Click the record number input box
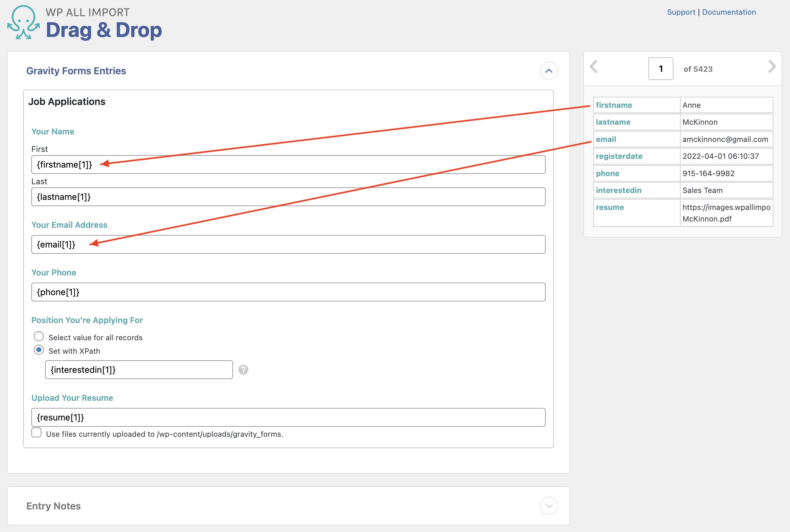Viewport: 790px width, 532px height. click(x=660, y=69)
